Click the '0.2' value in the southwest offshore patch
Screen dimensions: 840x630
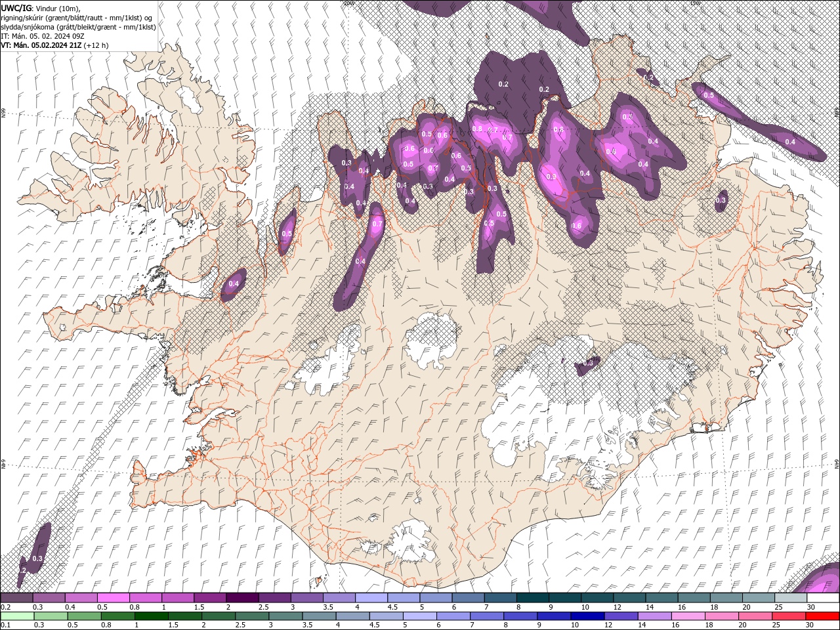(22, 571)
